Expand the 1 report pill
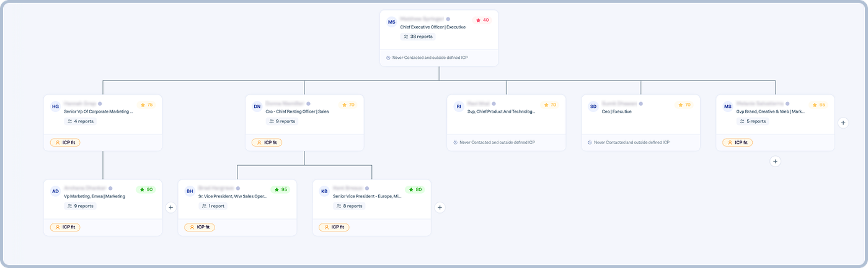This screenshot has height=268, width=868. pos(213,206)
